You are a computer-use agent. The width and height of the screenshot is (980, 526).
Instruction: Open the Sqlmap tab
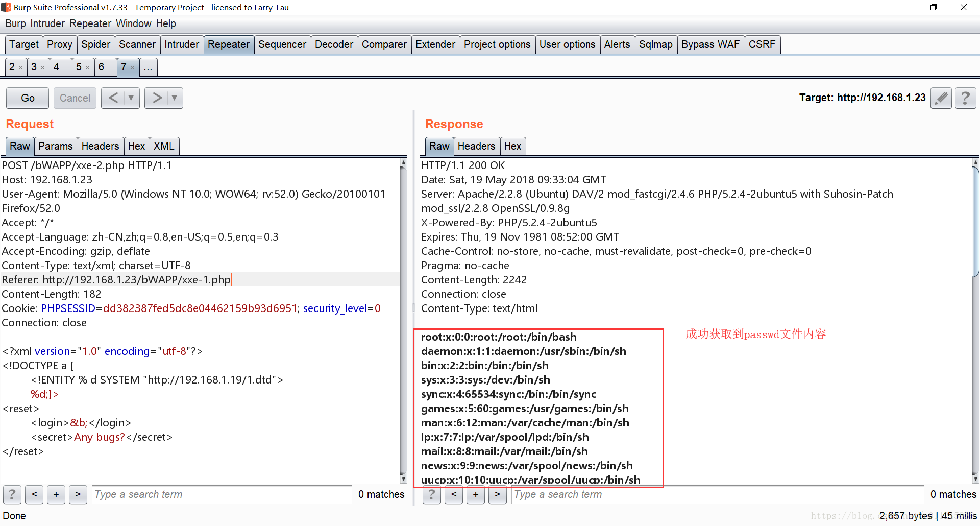pyautogui.click(x=656, y=44)
